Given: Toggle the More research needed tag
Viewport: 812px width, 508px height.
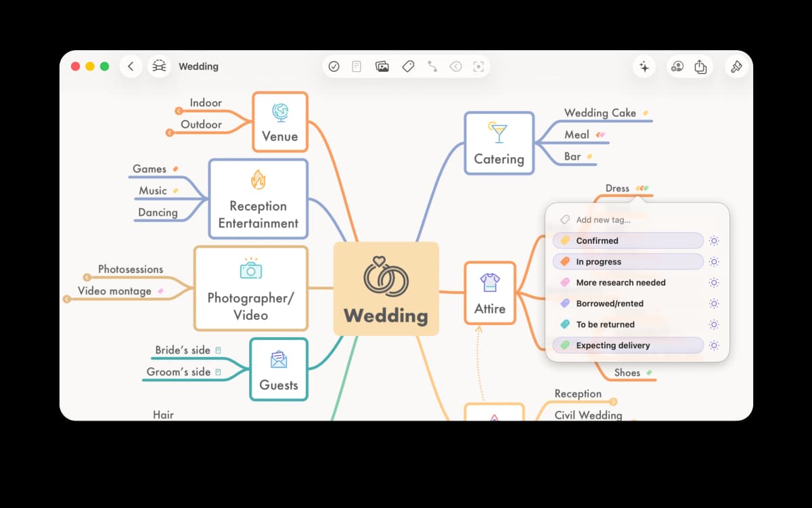Looking at the screenshot, I should point(628,282).
